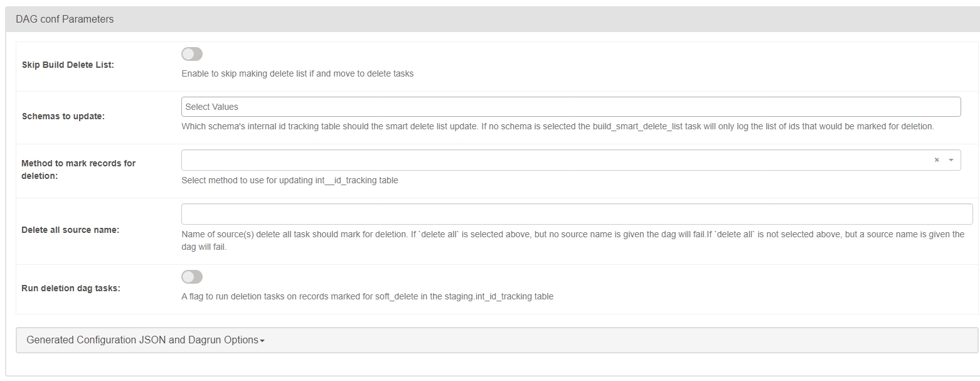The image size is (980, 381).
Task: Click the 'Select method to use' help text
Action: click(x=289, y=180)
